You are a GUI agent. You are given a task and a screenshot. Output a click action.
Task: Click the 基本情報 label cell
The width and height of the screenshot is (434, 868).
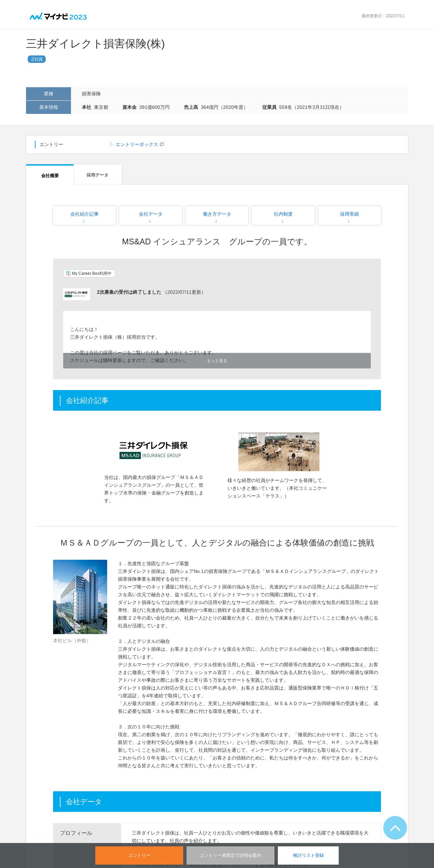coord(48,107)
